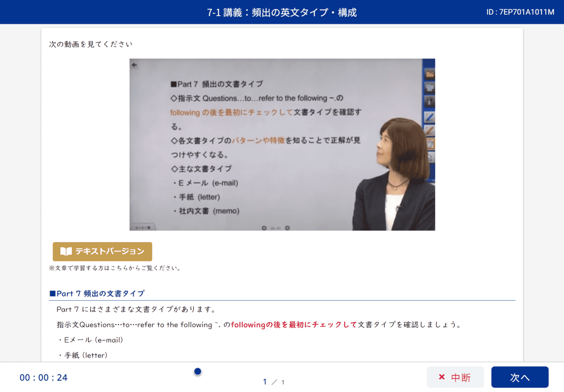The height and width of the screenshot is (392, 564).
Task: Click the blue heading ■Part 7 頻出の文書タイプ
Action: pyautogui.click(x=97, y=293)
